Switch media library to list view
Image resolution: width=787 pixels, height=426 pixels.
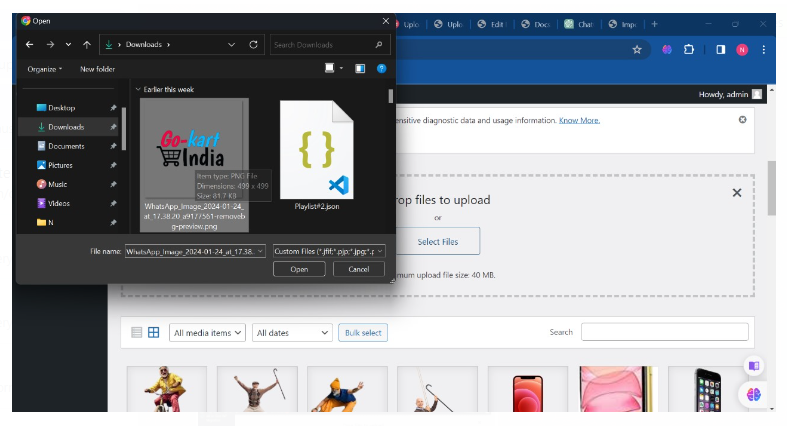point(137,333)
